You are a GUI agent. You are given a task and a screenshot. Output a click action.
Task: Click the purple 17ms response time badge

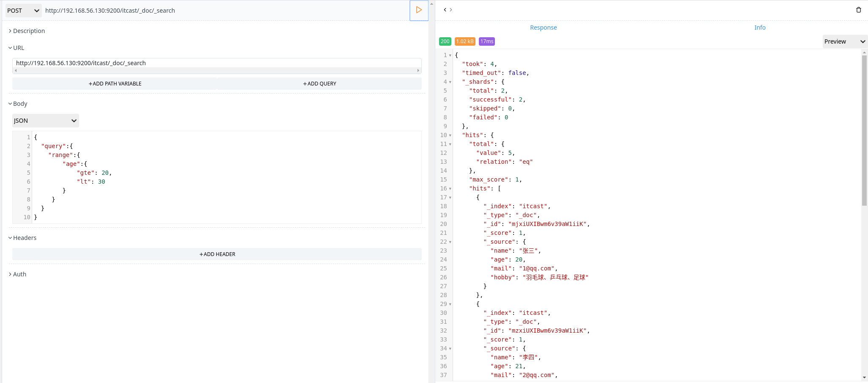point(486,41)
